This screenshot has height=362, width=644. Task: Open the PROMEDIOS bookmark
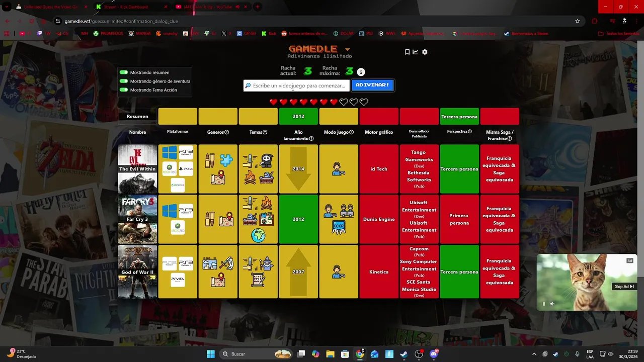tap(108, 34)
